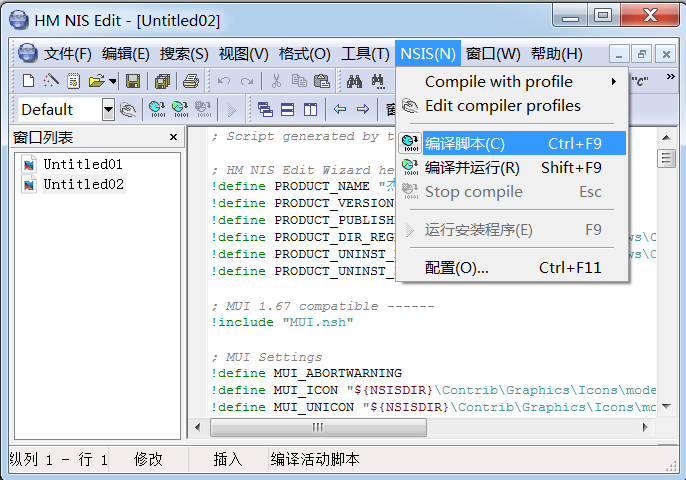Click the compile script toolbar icon
Image resolution: width=686 pixels, height=480 pixels.
[157, 109]
